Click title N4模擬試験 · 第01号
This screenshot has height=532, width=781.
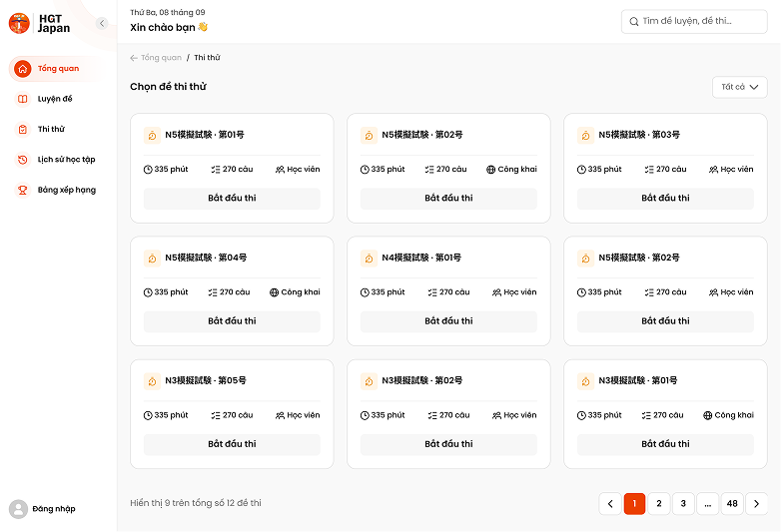pyautogui.click(x=421, y=258)
